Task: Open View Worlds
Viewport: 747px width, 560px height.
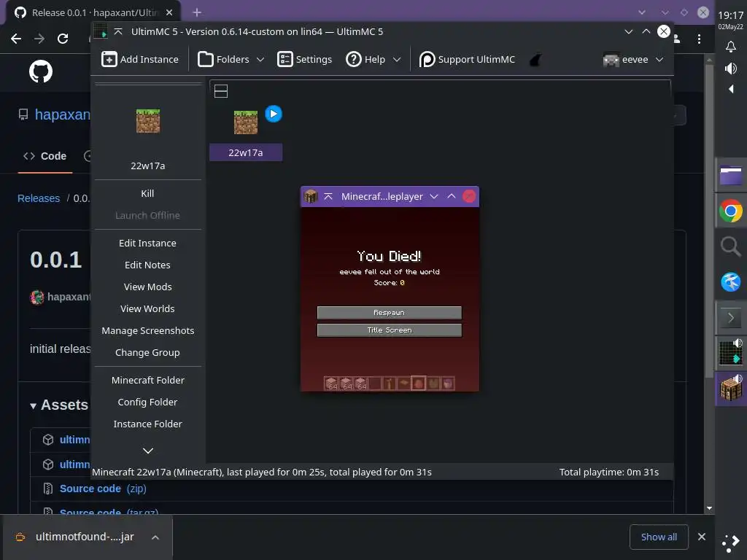Action: pyautogui.click(x=147, y=308)
